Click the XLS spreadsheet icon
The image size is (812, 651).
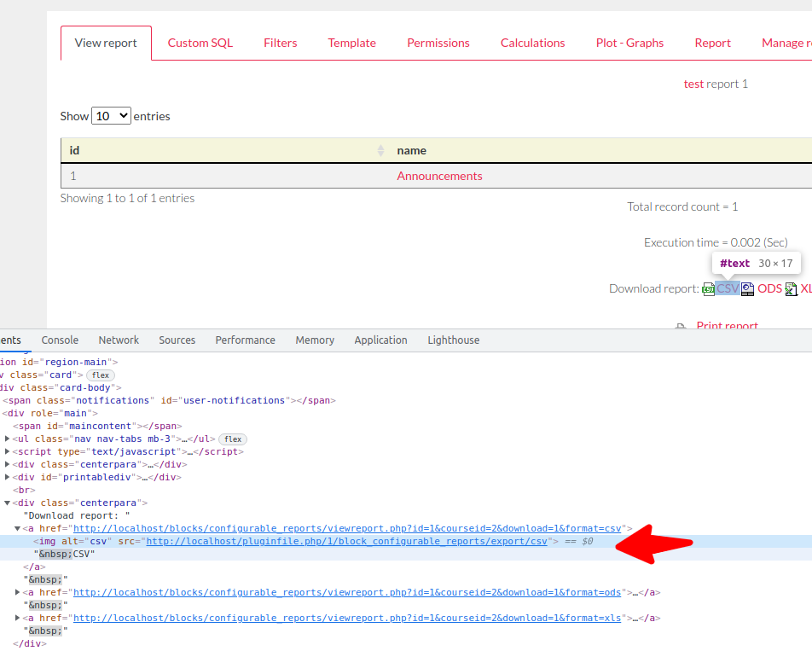[x=791, y=289]
